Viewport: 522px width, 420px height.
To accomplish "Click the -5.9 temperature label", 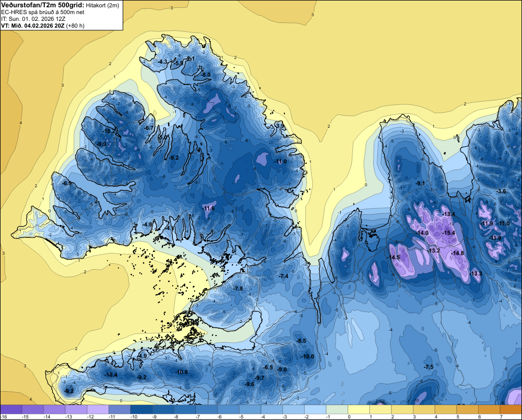I will (179, 63).
